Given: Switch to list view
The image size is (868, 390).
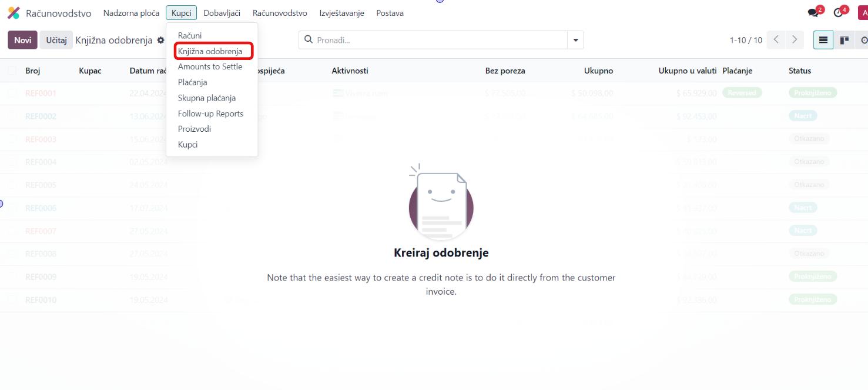Looking at the screenshot, I should [x=823, y=40].
